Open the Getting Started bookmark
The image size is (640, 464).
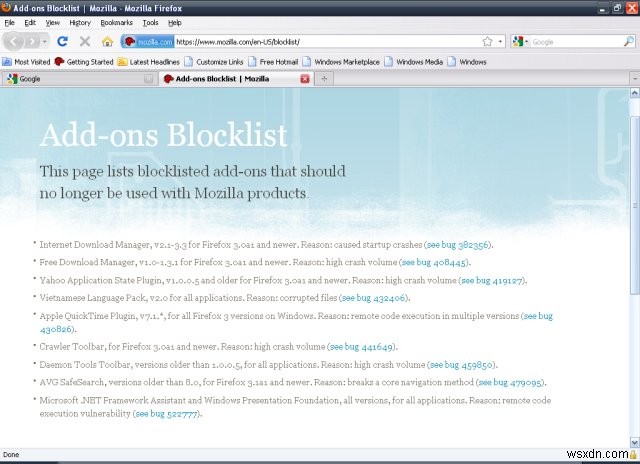click(84, 62)
